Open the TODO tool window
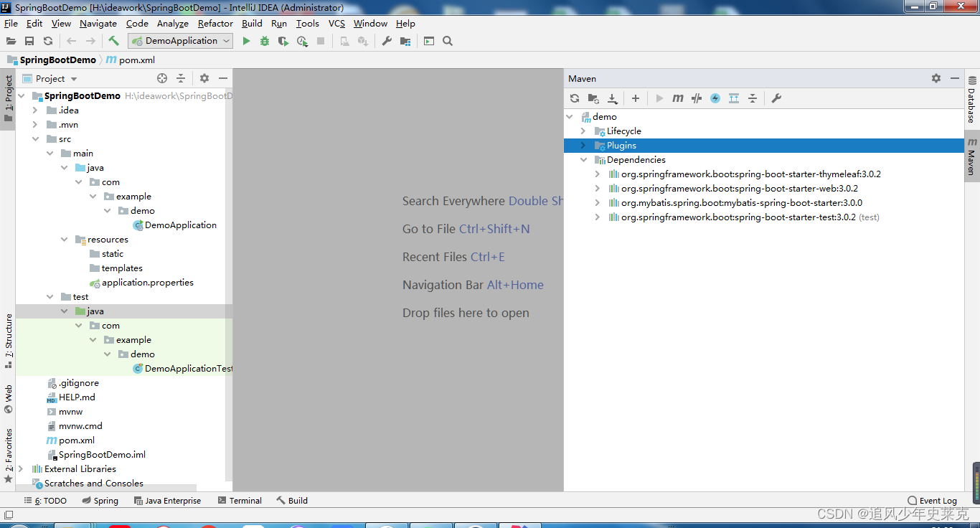Screen dimensions: 980x528 coord(45,501)
